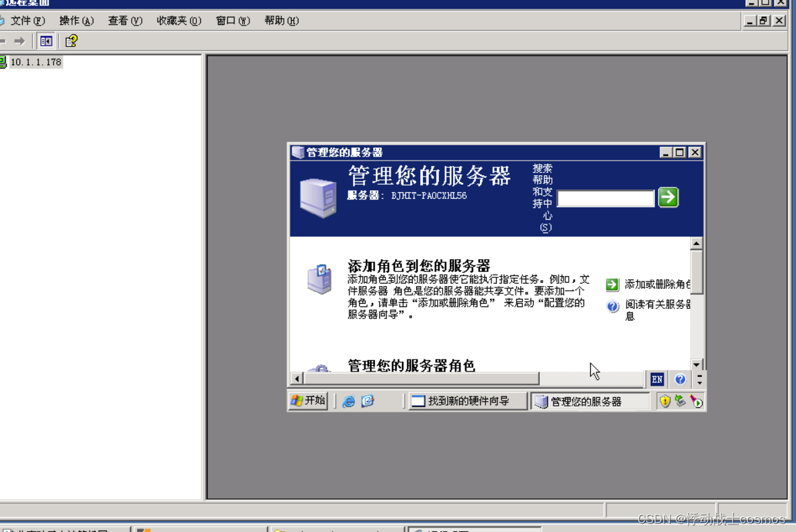The image size is (796, 532).
Task: Click the 管理您的服务器 title bar icon
Action: click(298, 152)
